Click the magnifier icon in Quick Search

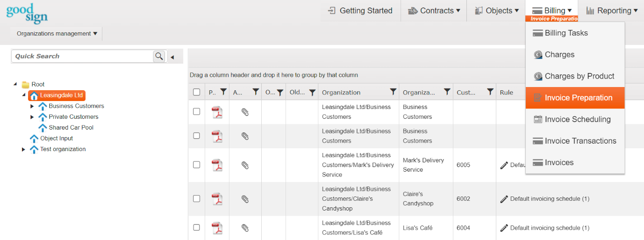click(159, 56)
